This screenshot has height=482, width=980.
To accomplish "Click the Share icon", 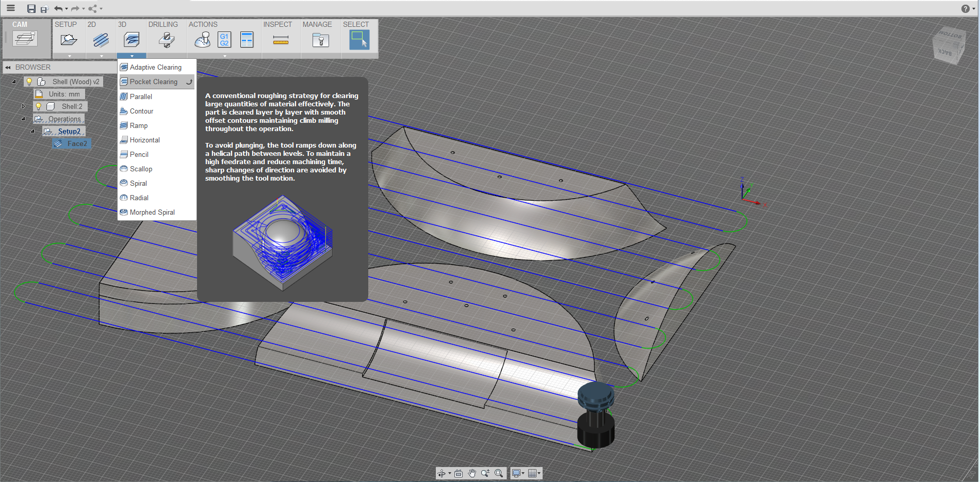I will point(92,9).
